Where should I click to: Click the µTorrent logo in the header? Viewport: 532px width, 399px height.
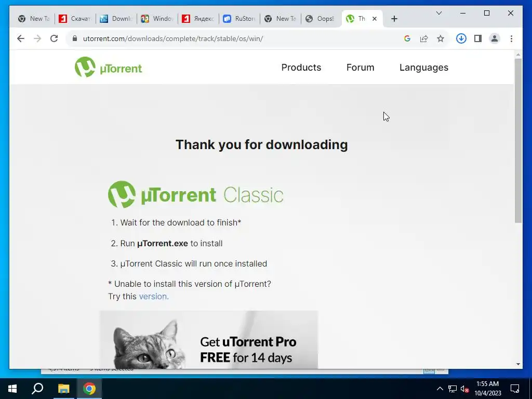[x=108, y=67]
